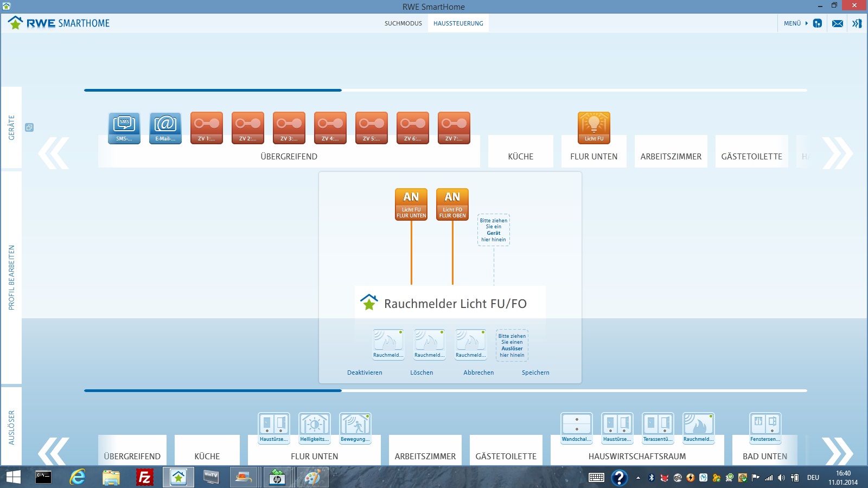Click the ZV 4 state variable icon
This screenshot has height=488, width=868.
pos(330,128)
